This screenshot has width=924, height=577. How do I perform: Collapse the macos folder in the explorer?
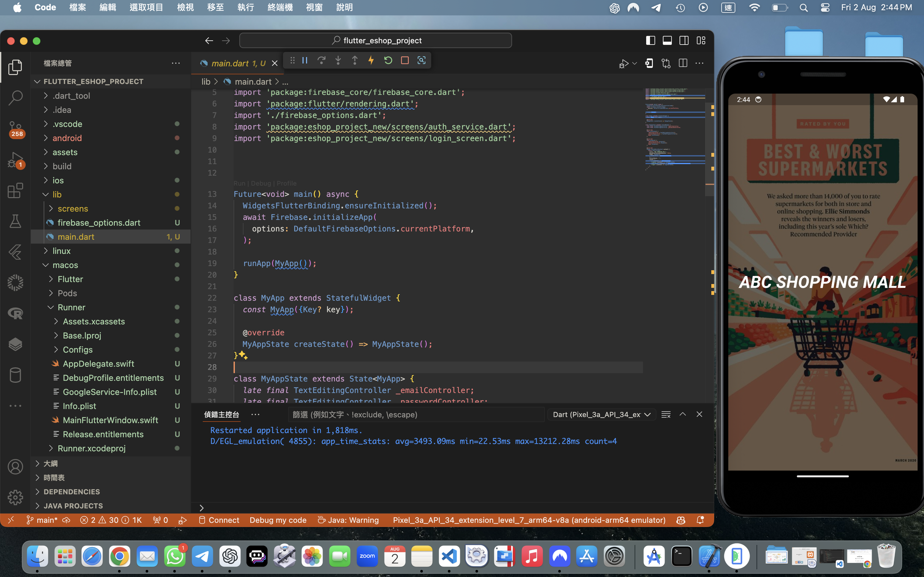[65, 265]
